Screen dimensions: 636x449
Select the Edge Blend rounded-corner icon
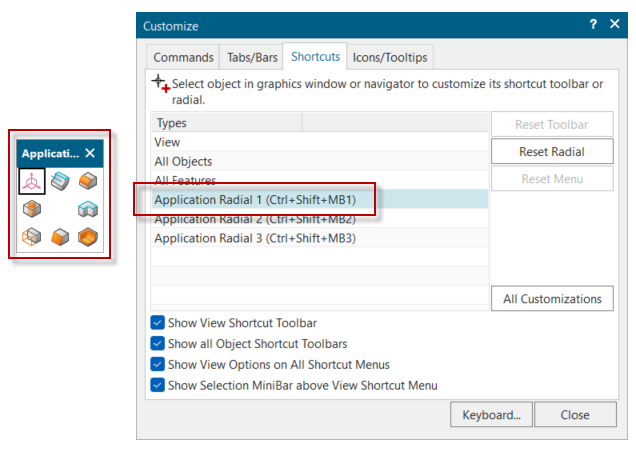(x=89, y=181)
